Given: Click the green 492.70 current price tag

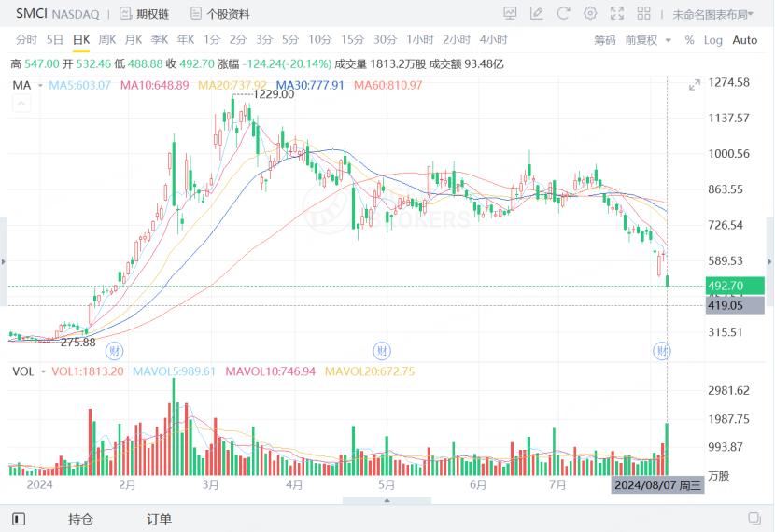Looking at the screenshot, I should [735, 286].
